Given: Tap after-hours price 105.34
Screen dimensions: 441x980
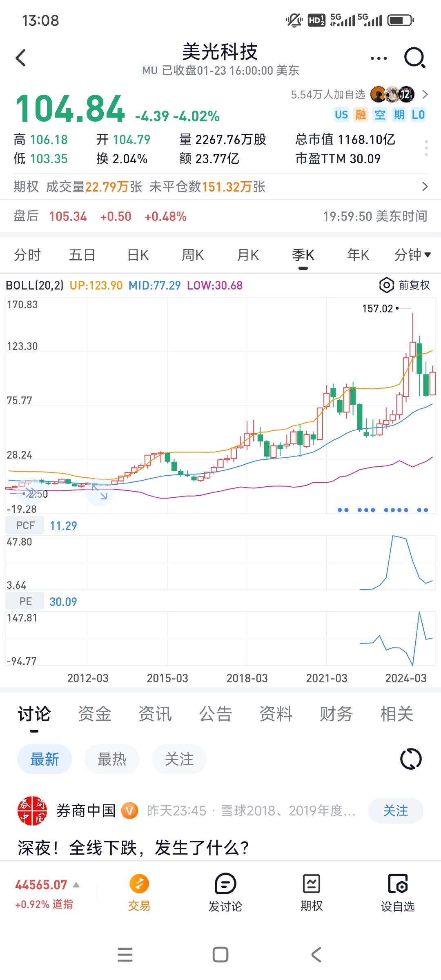Looking at the screenshot, I should point(68,216).
